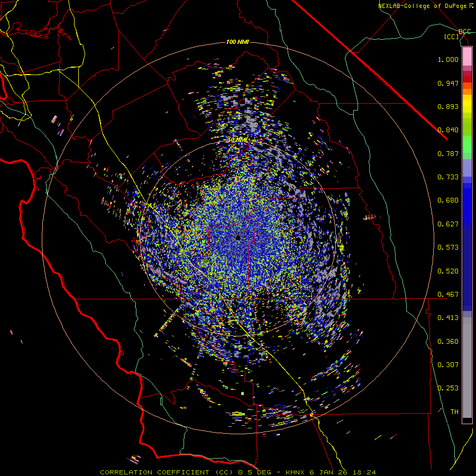Click the 0.520 legend value
The height and width of the screenshot is (476, 476).
pyautogui.click(x=448, y=271)
